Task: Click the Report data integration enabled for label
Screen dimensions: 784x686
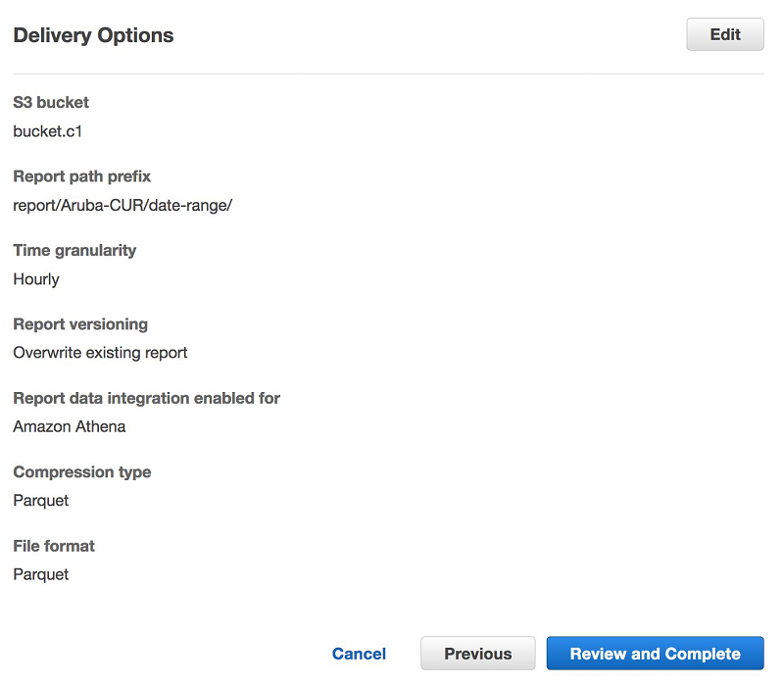Action: tap(146, 398)
